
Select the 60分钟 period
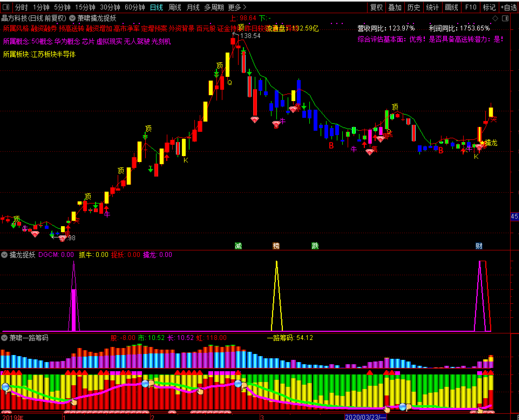click(135, 7)
